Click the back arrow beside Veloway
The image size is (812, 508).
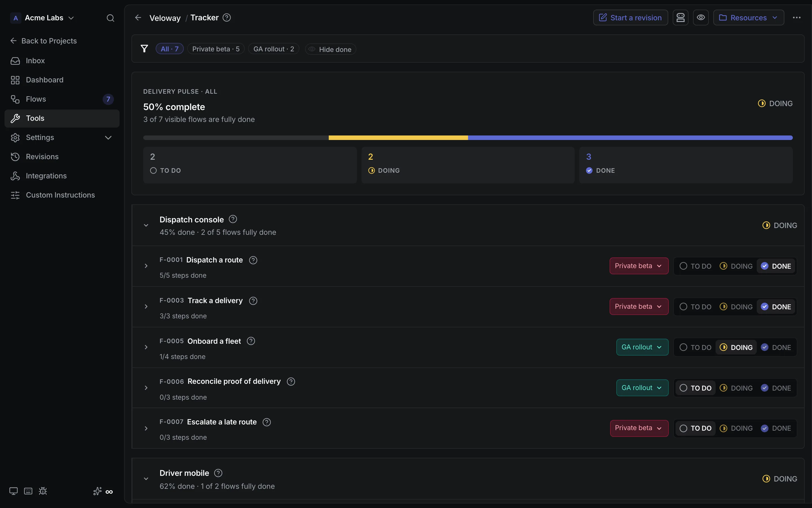click(138, 17)
